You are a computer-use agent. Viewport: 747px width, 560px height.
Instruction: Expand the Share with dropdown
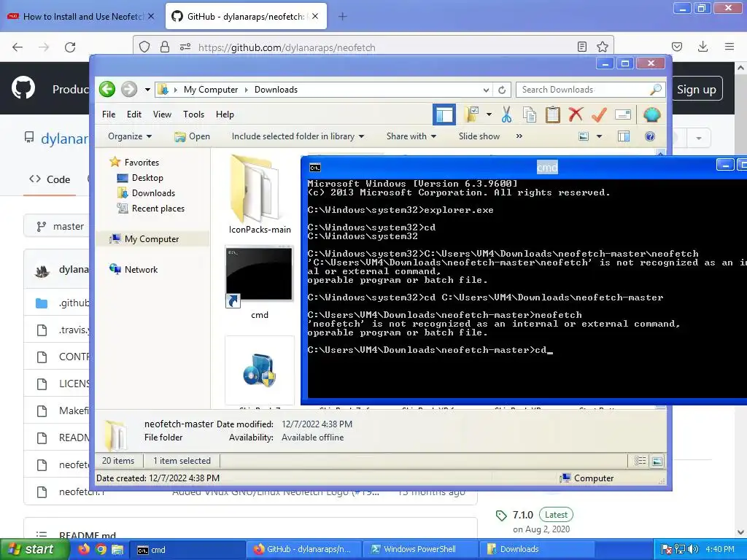click(x=411, y=136)
